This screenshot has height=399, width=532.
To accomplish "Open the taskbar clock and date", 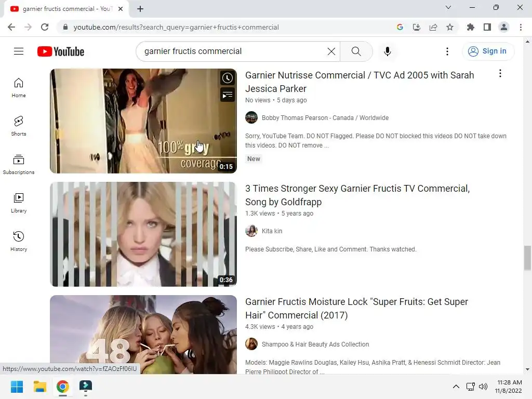I will tap(509, 387).
